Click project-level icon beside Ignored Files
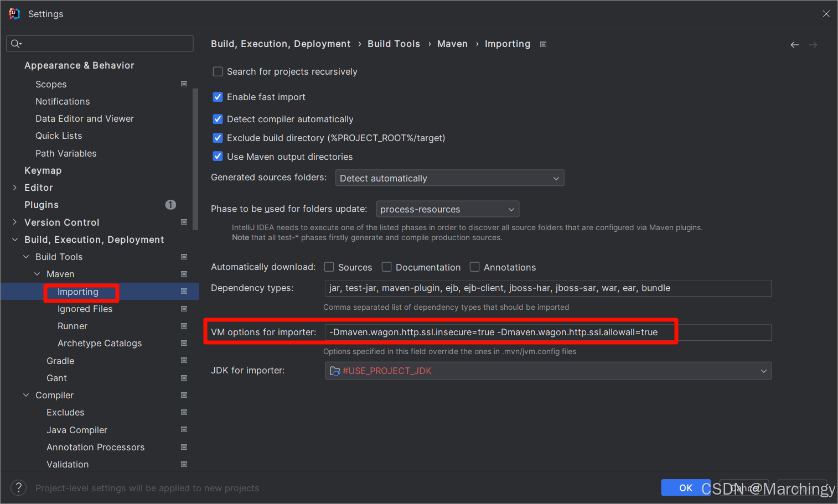 pos(184,309)
